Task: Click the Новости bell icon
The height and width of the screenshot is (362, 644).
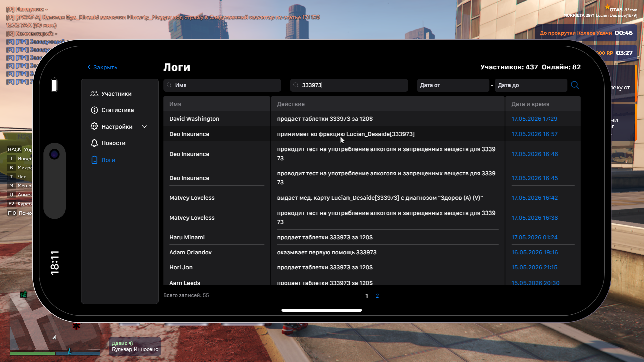Action: pyautogui.click(x=94, y=143)
